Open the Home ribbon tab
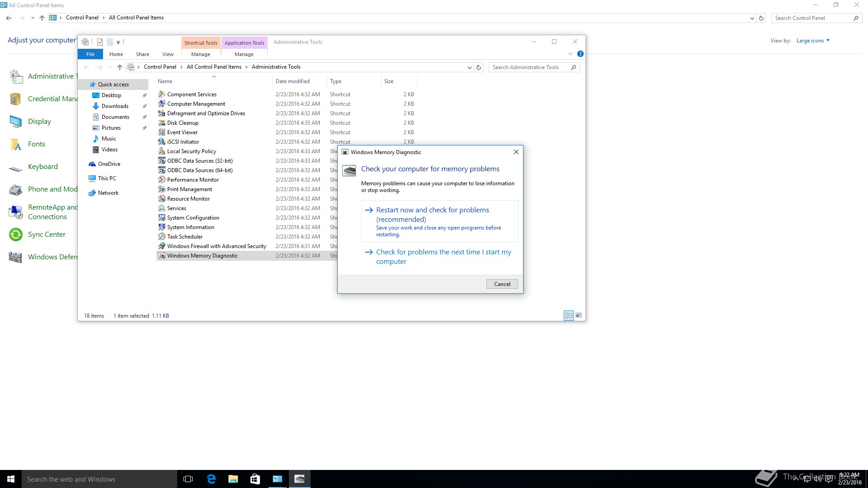This screenshot has width=868, height=488. [116, 54]
